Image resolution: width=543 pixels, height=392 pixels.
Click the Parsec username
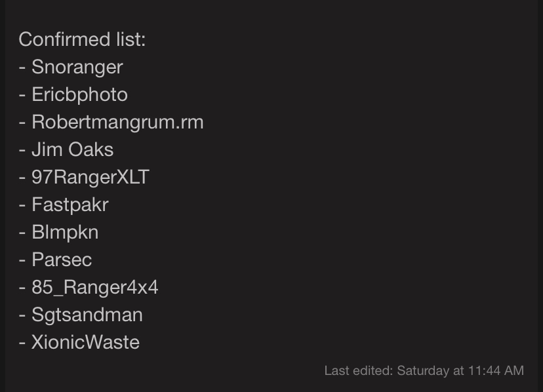(62, 260)
